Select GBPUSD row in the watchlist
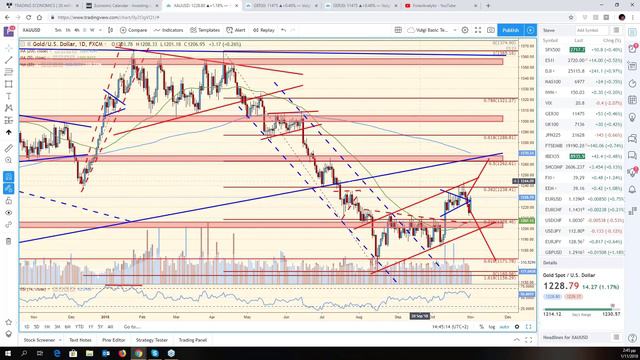Screen dimensions: 640x360 (x=582, y=253)
